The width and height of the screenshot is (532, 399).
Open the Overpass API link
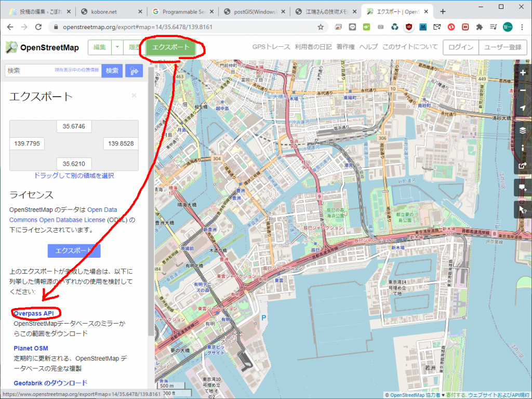[x=34, y=313]
